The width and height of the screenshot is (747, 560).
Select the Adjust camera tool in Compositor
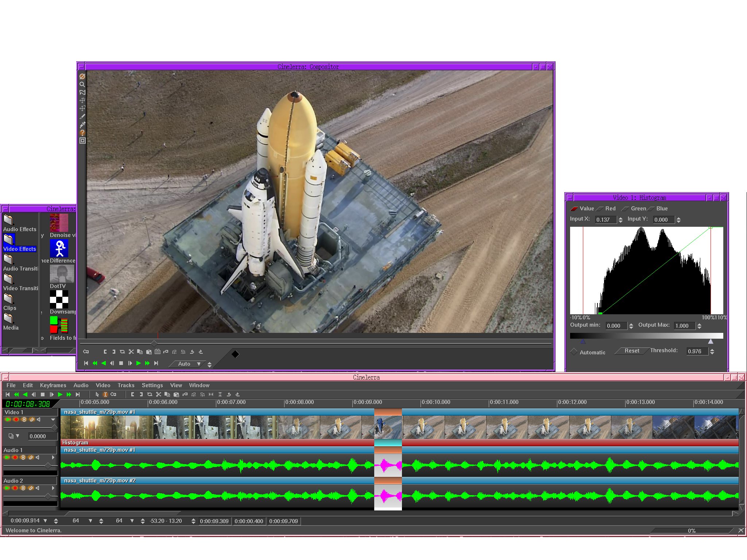tap(82, 101)
